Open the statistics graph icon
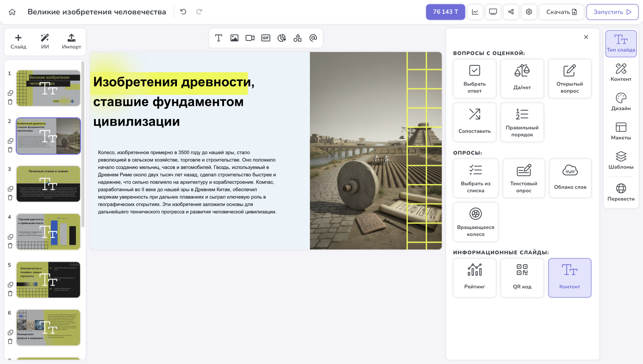 (475, 12)
